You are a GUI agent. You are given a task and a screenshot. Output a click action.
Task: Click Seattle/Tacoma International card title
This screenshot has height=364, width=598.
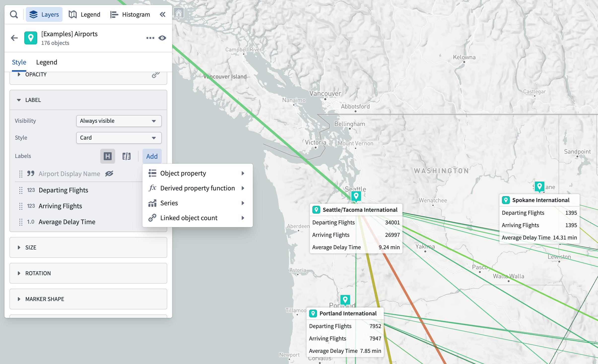[x=360, y=210]
